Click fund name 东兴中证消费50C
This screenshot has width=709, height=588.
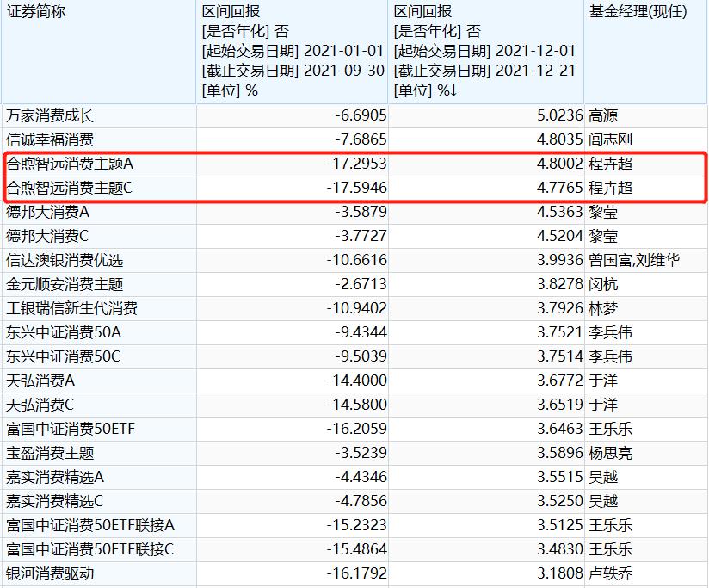pyautogui.click(x=64, y=356)
